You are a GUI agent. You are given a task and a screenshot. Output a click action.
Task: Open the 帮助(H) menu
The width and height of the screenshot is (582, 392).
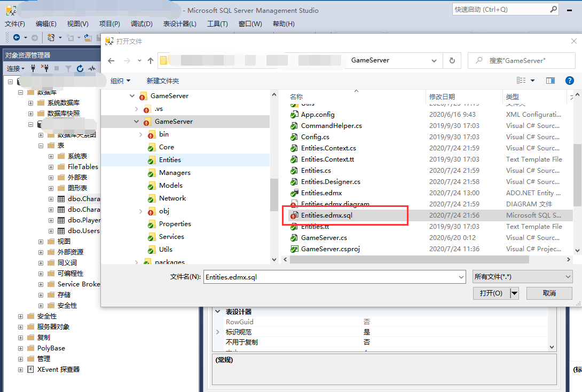coord(284,24)
